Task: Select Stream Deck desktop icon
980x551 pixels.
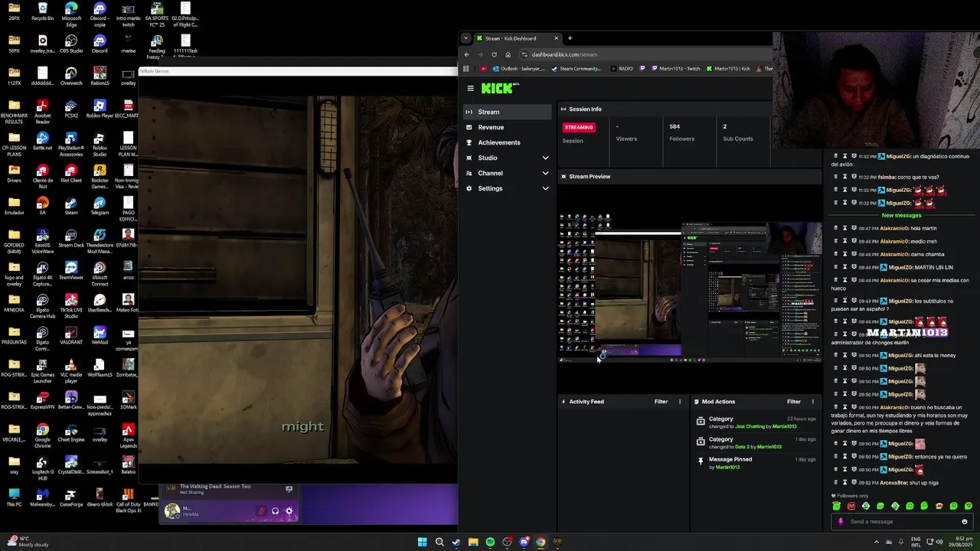Action: (71, 238)
